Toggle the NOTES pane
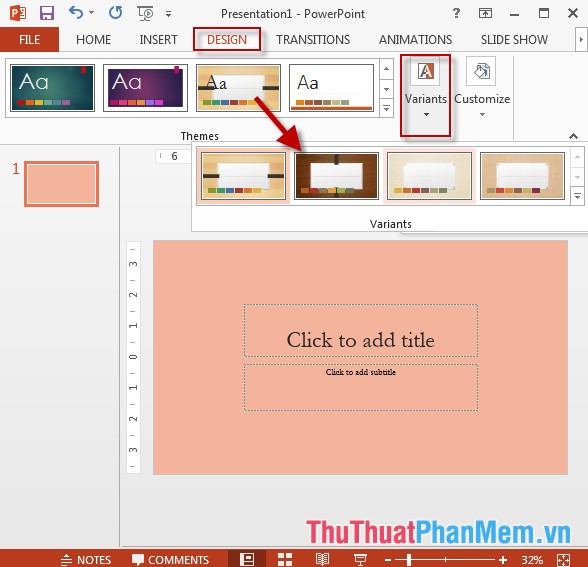588x567 pixels. 86,560
